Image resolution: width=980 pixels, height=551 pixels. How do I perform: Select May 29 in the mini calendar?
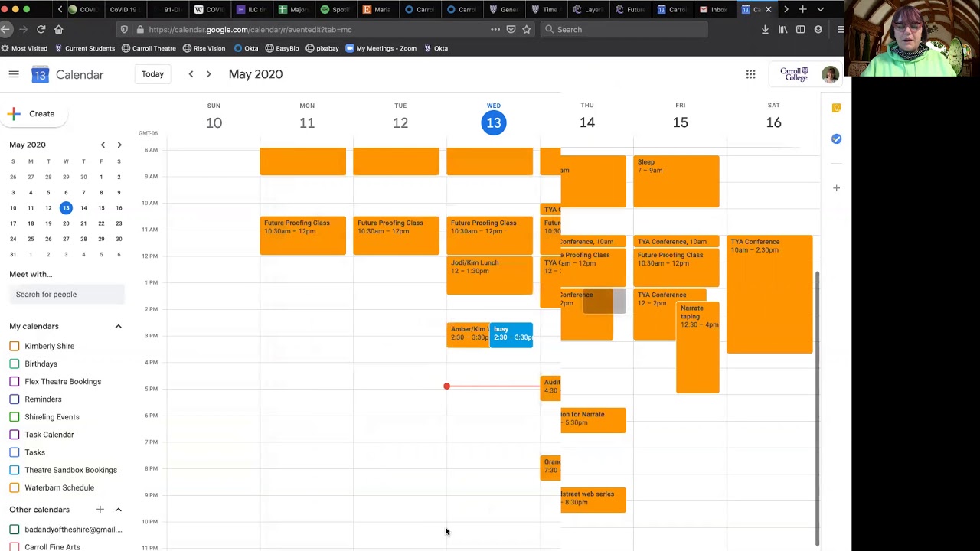tap(101, 239)
